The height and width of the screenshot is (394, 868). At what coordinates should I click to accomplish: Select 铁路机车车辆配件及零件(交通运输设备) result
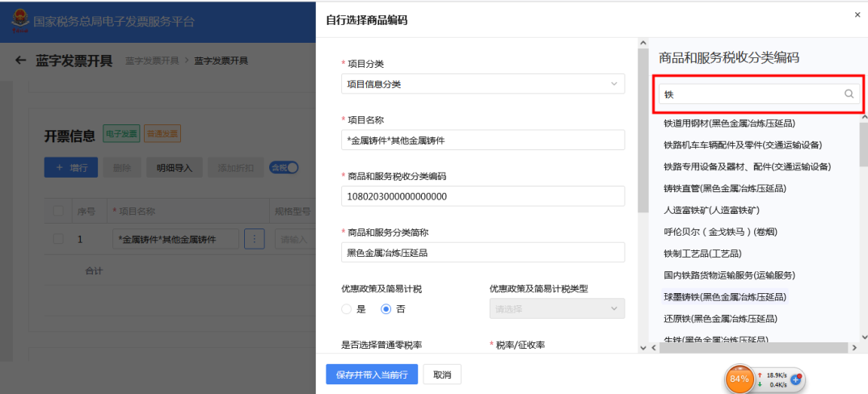click(743, 145)
